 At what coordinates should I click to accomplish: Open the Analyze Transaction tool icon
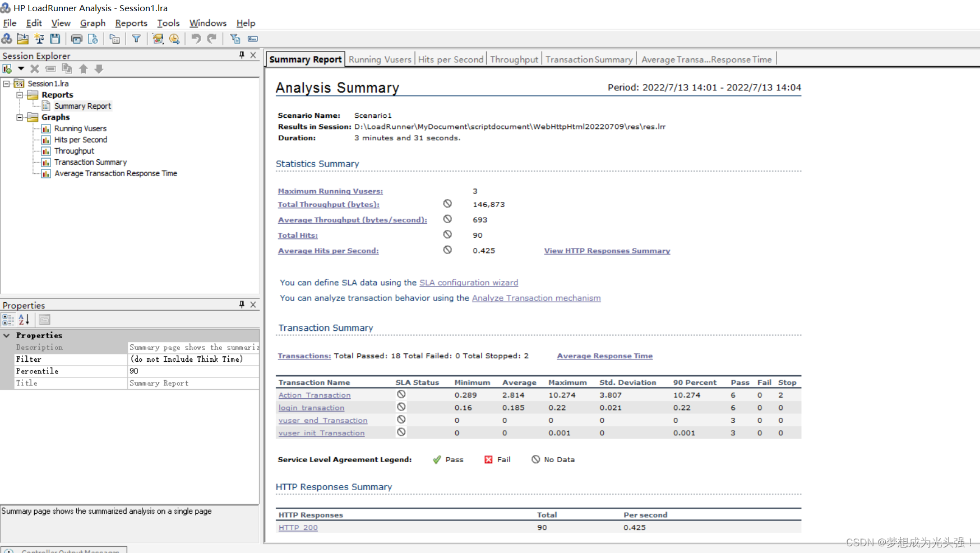tap(158, 39)
